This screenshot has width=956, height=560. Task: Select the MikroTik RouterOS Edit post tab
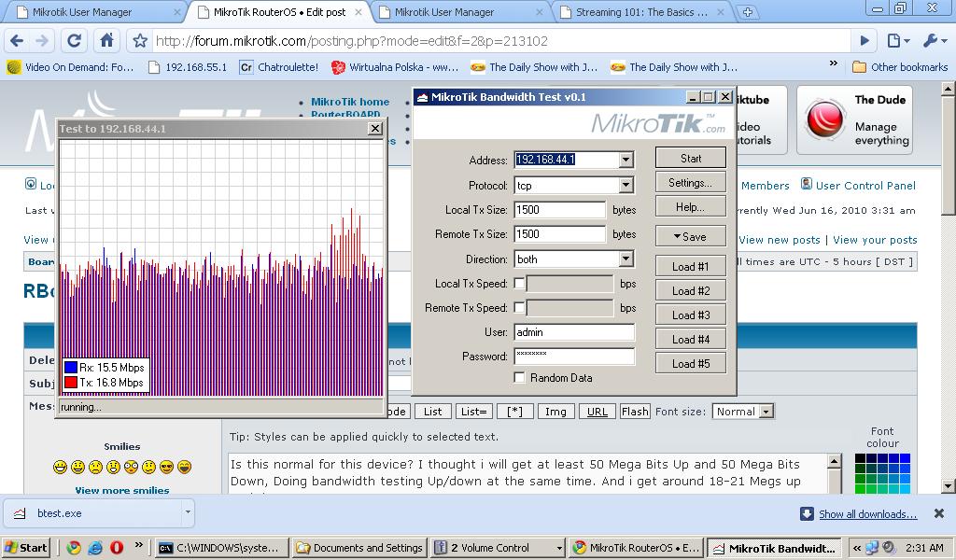pos(279,11)
